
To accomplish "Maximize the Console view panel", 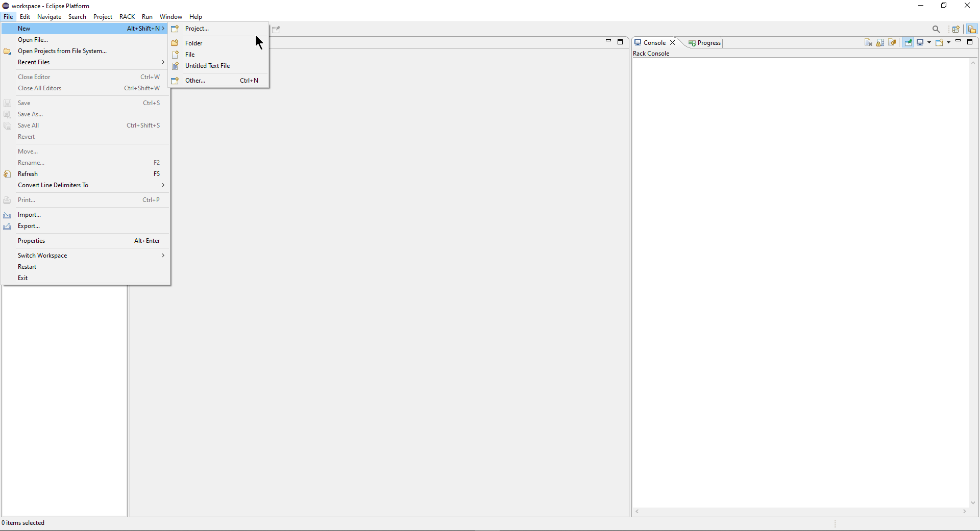I will point(970,42).
